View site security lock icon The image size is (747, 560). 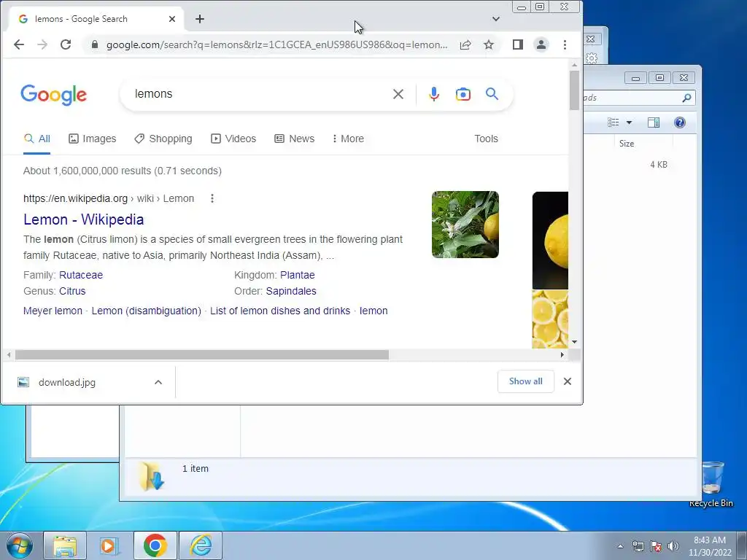click(95, 44)
